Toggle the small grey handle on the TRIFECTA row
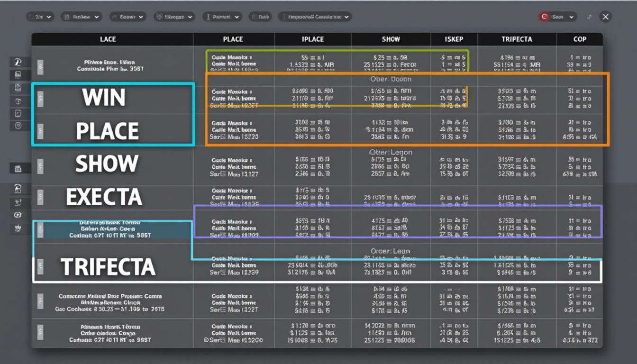Screen dimensions: 637x364 coord(40,266)
